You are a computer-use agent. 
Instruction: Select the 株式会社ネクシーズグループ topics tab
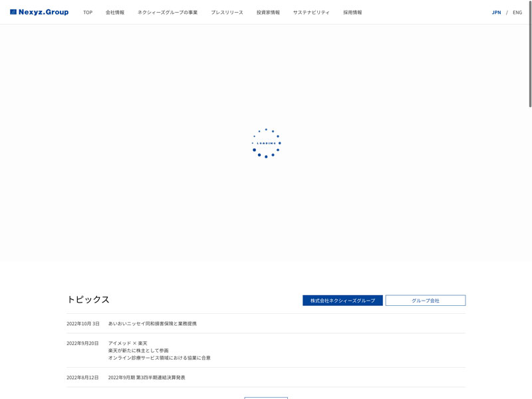(342, 301)
